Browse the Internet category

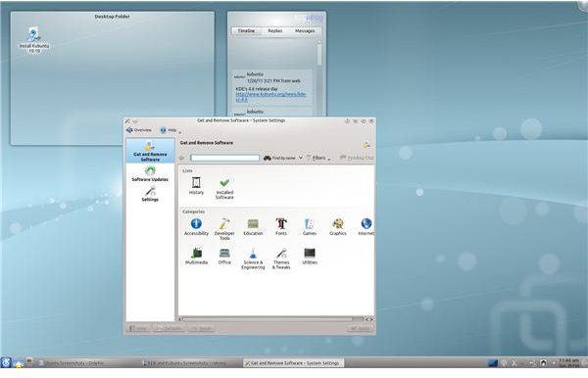[366, 226]
